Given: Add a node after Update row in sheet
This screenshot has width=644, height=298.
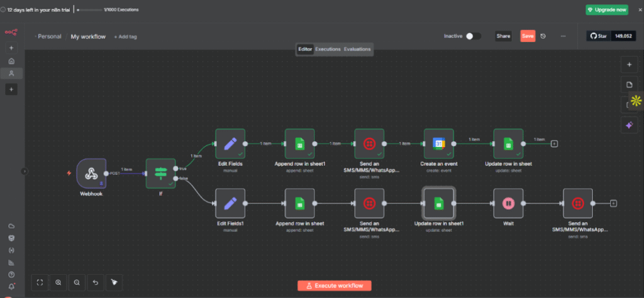Looking at the screenshot, I should pyautogui.click(x=554, y=144).
